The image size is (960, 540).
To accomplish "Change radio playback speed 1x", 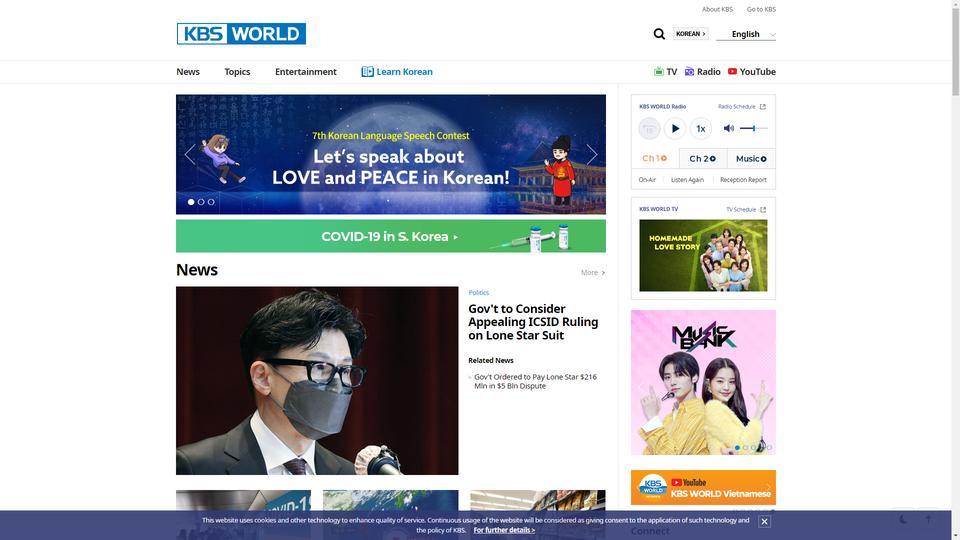I will [701, 129].
